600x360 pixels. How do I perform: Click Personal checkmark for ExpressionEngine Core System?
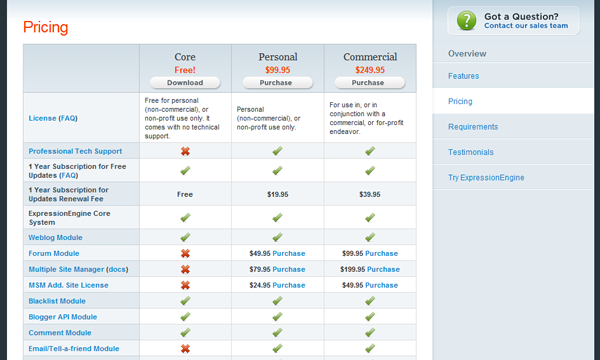[x=277, y=217]
